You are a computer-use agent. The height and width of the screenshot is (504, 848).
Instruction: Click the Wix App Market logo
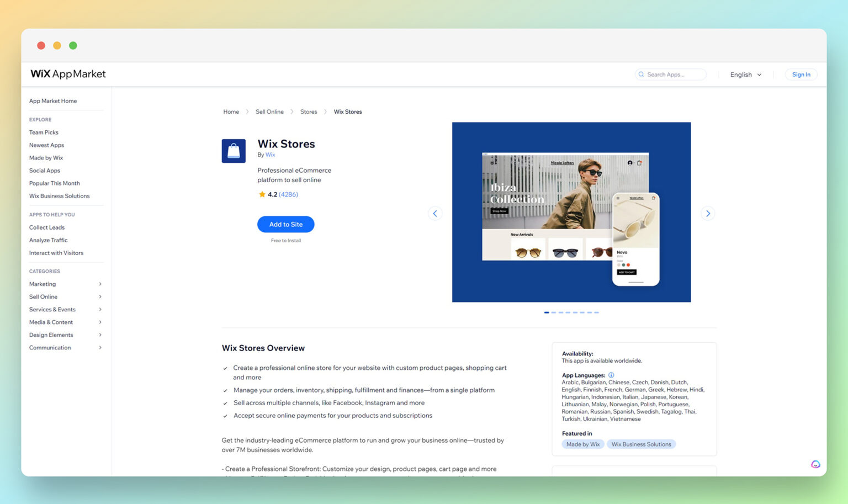point(67,73)
